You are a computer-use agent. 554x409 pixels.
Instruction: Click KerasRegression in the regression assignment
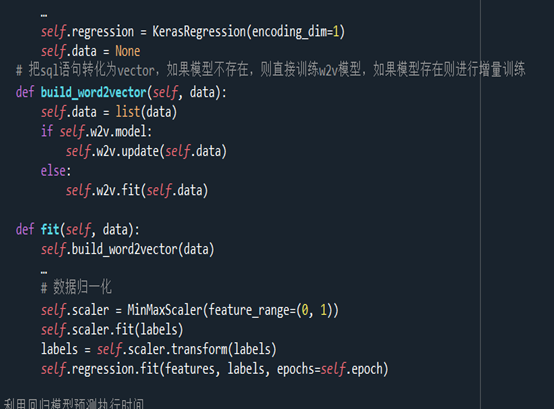199,32
